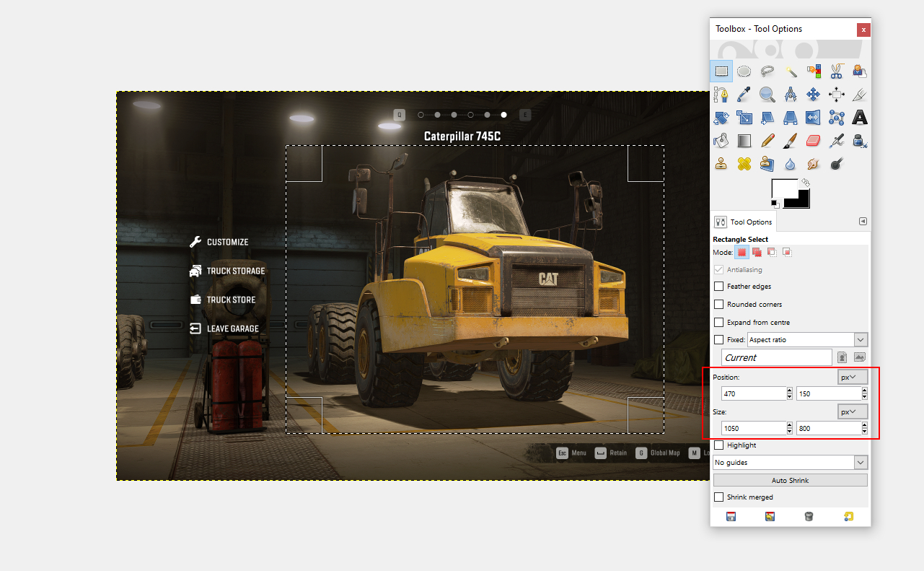Select the Dodge/Burn tool
Screen dimensions: 924x571
837,163
